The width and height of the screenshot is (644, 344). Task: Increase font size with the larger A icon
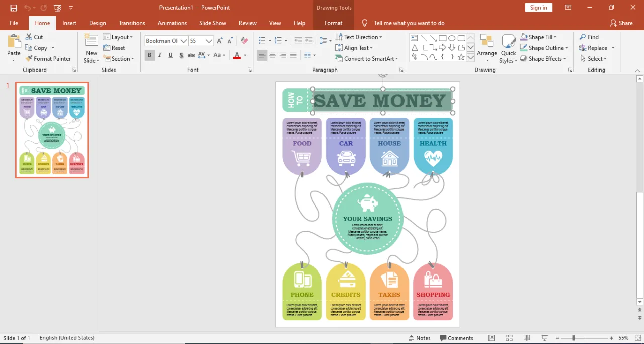point(220,41)
